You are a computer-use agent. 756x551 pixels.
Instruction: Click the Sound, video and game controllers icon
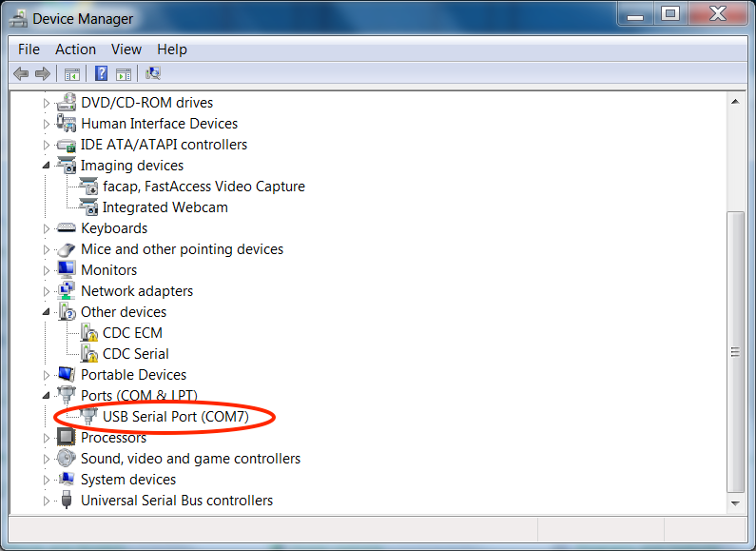(x=67, y=459)
